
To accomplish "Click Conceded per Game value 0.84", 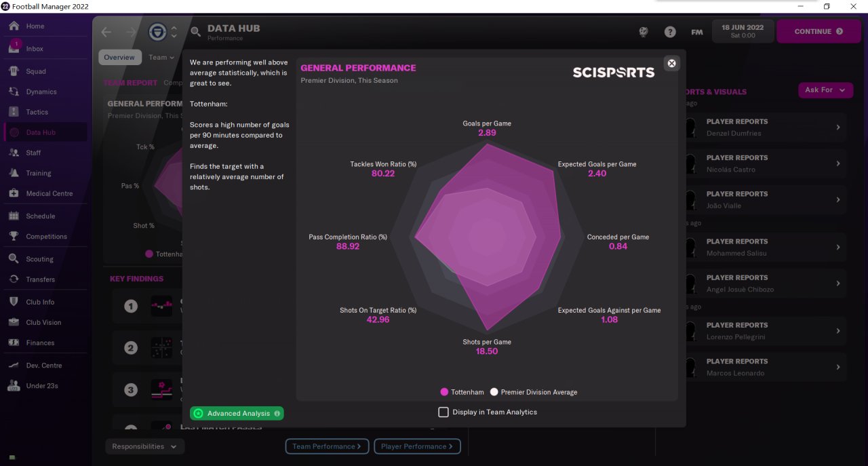I will pos(618,246).
